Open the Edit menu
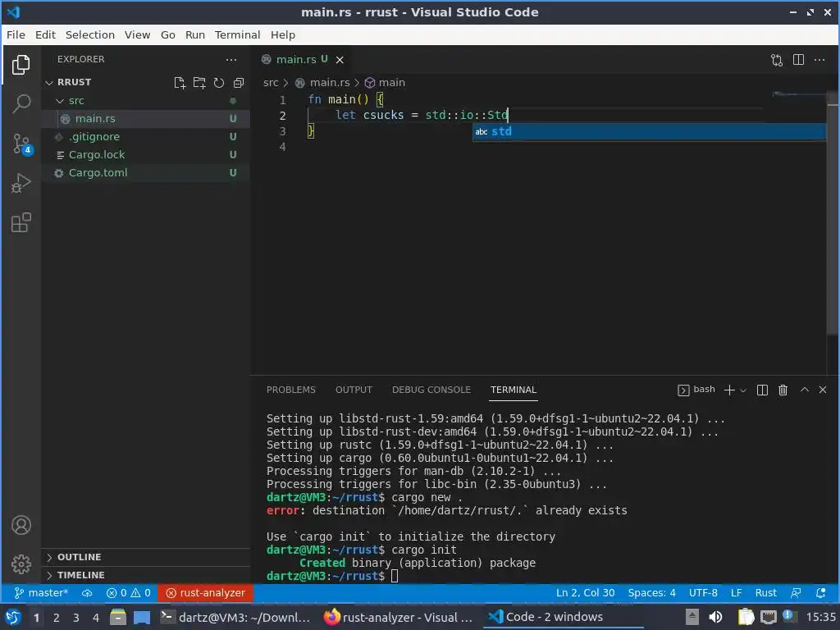The height and width of the screenshot is (630, 840). (x=46, y=34)
